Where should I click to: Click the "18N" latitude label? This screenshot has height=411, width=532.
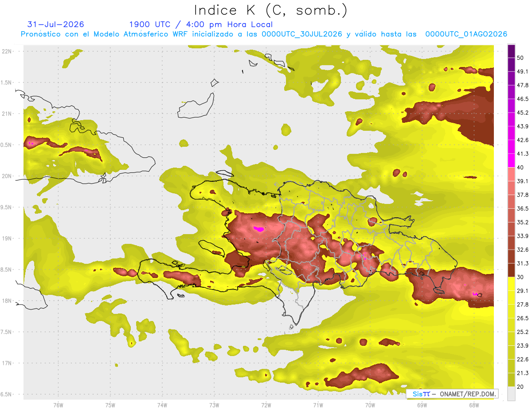(7, 301)
